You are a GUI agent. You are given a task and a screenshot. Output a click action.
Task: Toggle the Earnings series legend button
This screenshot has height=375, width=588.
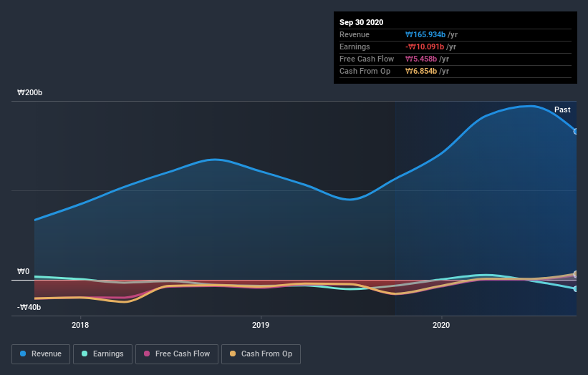pyautogui.click(x=102, y=354)
